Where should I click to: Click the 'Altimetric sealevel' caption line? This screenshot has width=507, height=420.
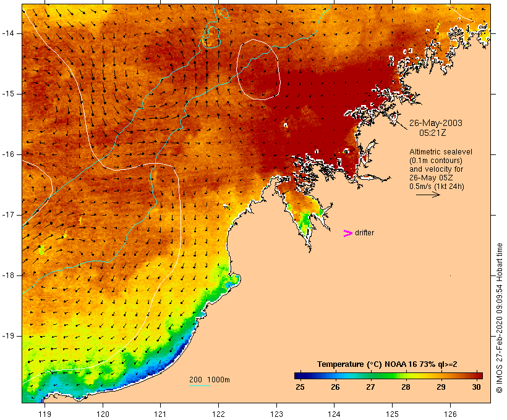pyautogui.click(x=441, y=151)
